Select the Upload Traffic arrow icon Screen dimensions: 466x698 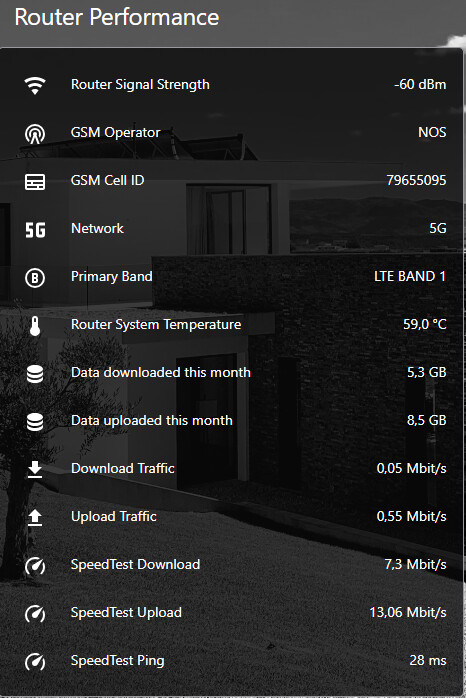[35, 518]
